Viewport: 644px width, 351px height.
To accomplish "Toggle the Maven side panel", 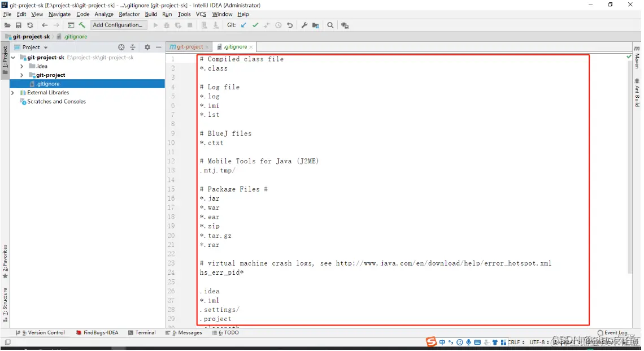I will click(637, 57).
